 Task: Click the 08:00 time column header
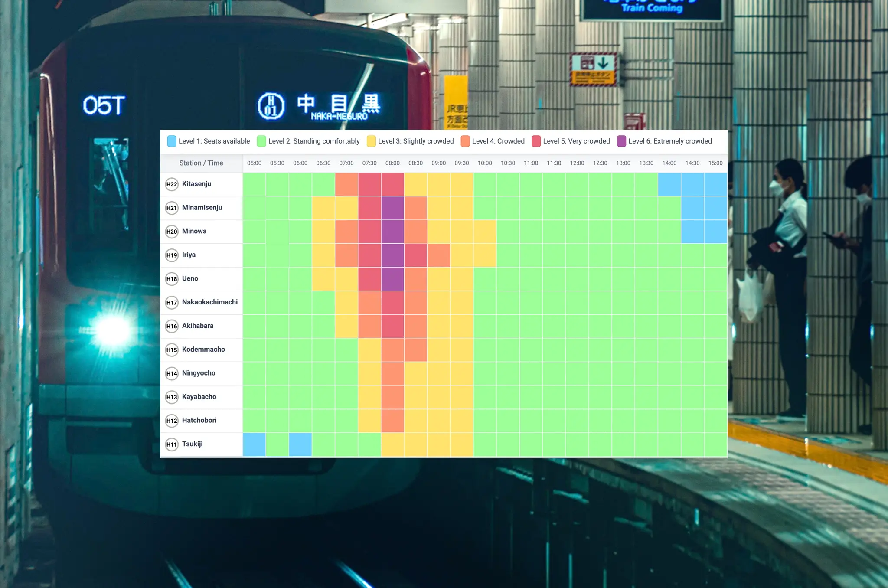[x=392, y=163]
